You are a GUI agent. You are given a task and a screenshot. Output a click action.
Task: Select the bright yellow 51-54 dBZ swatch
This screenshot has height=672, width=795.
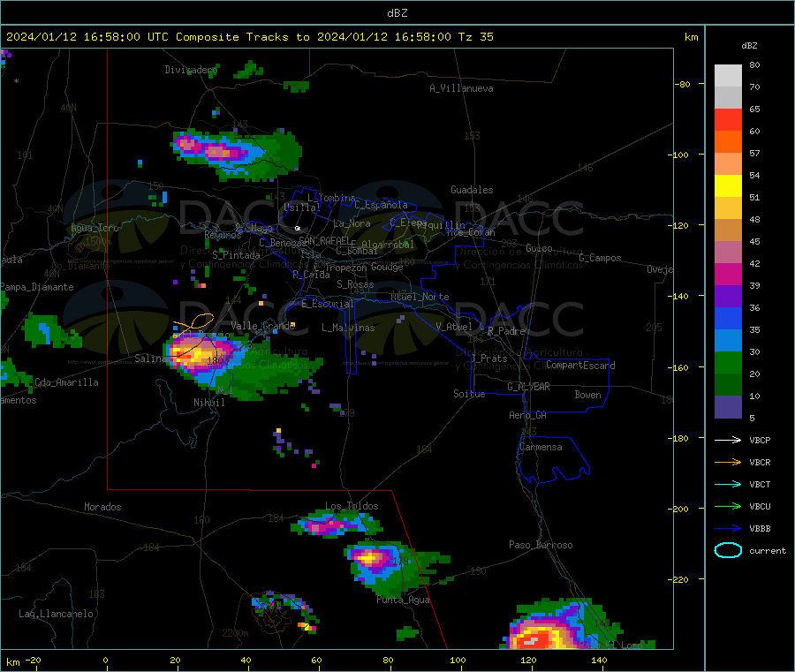pos(728,186)
